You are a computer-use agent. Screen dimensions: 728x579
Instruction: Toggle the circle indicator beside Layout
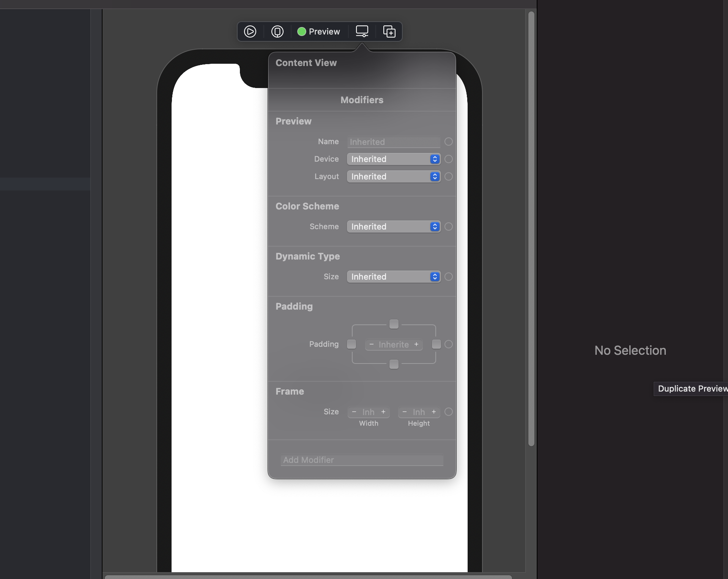coord(449,176)
